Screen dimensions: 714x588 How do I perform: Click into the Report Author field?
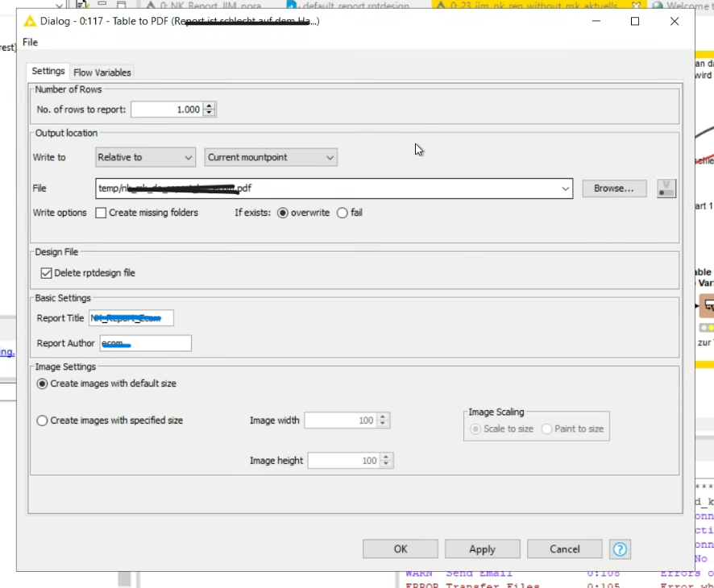click(x=145, y=343)
